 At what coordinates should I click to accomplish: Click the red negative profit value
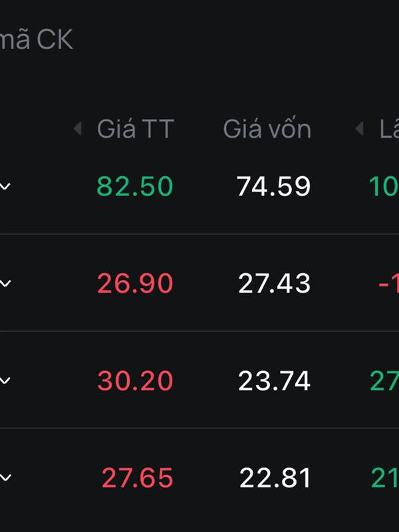[388, 284]
